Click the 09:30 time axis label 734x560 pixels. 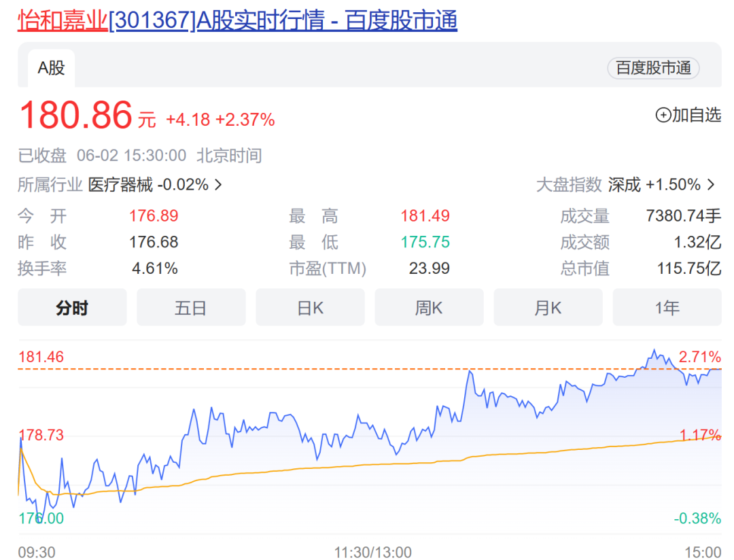coord(37,553)
